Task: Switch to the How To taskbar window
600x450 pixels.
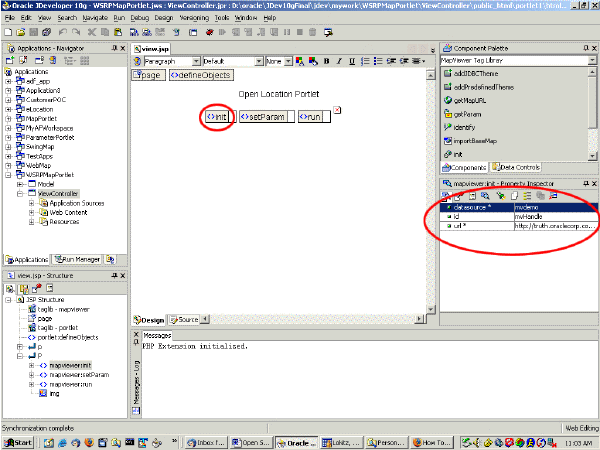Action: [x=432, y=443]
